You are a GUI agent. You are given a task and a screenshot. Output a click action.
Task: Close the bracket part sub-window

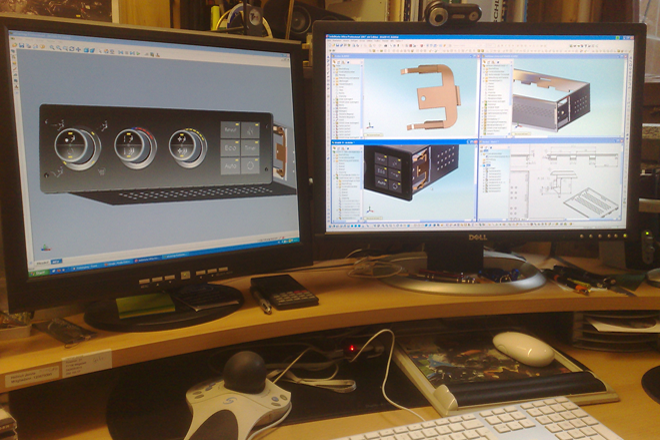pyautogui.click(x=478, y=56)
